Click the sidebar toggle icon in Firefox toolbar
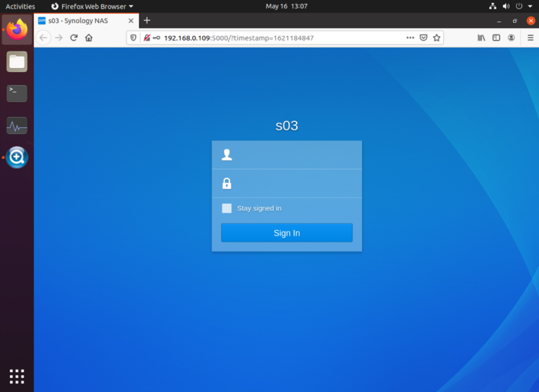 [496, 37]
